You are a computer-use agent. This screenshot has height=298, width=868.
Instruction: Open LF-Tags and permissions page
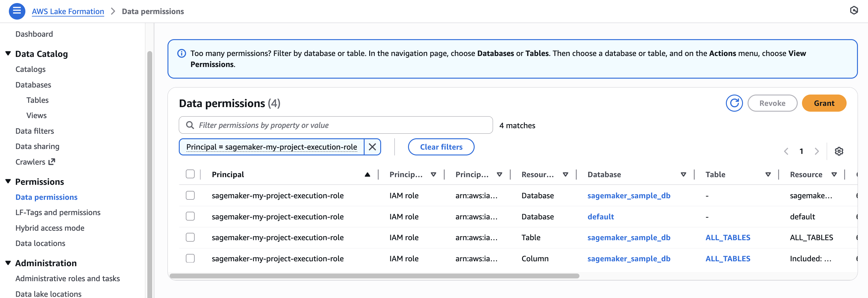tap(58, 212)
